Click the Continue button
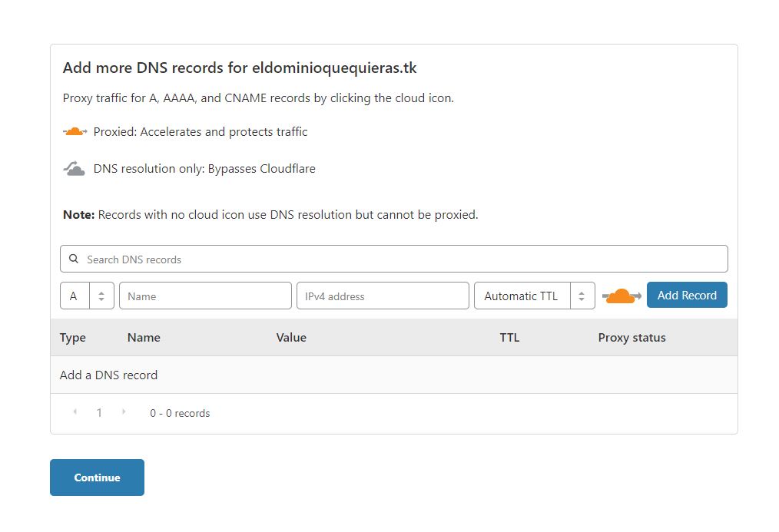This screenshot has width=779, height=532. click(x=97, y=477)
